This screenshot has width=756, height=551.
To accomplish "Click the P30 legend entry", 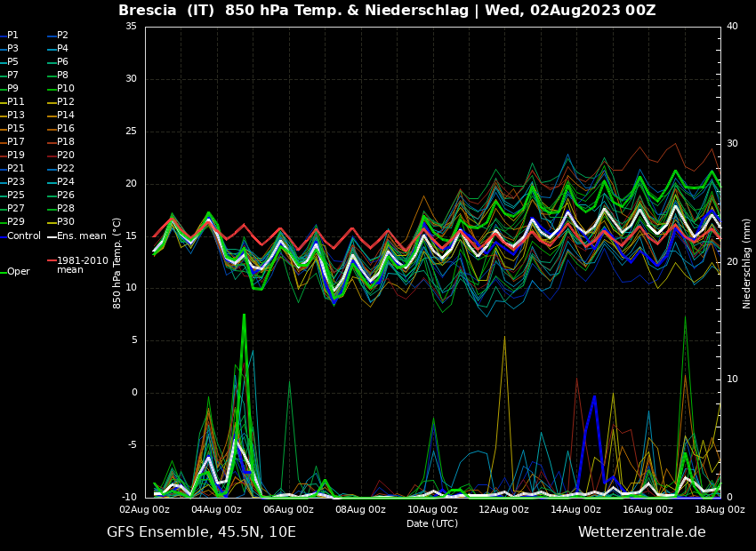I will [x=60, y=221].
